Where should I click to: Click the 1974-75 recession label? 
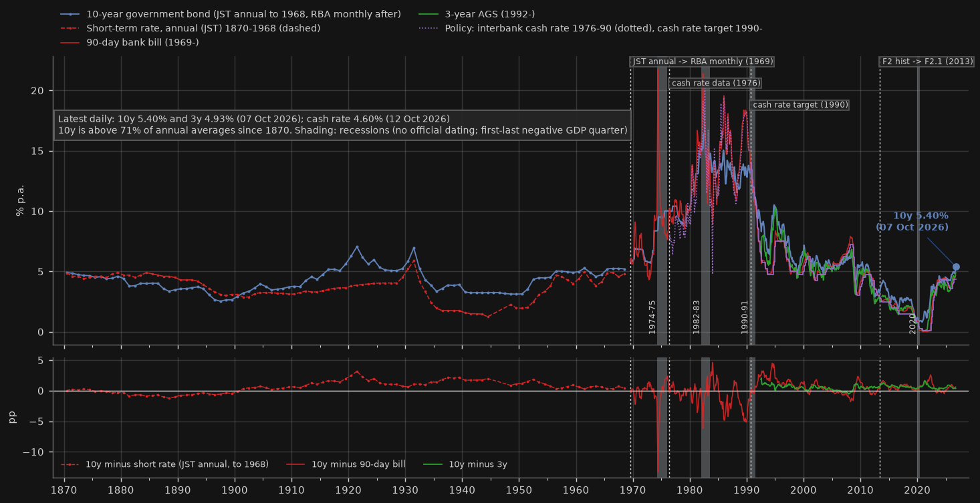click(652, 317)
